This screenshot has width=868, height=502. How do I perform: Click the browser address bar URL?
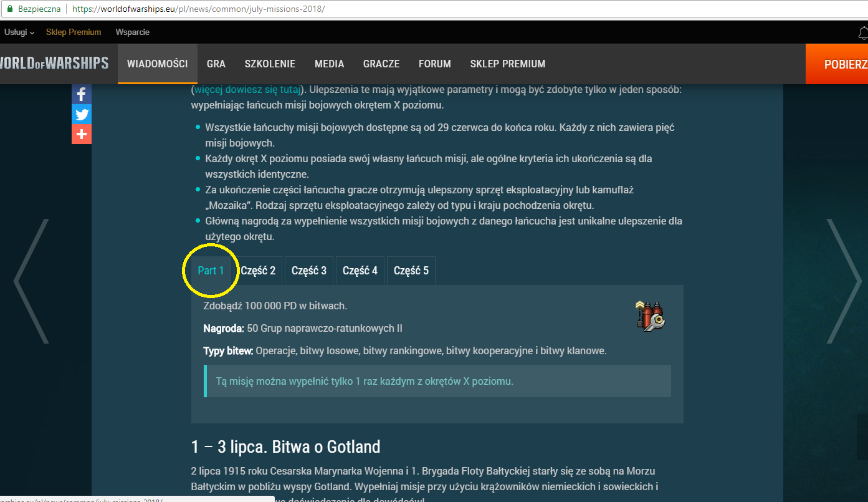click(198, 9)
